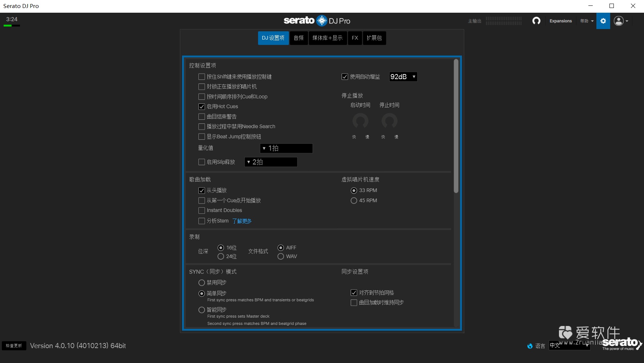Click the 3:24 clock display
The height and width of the screenshot is (363, 644).
[x=12, y=19]
